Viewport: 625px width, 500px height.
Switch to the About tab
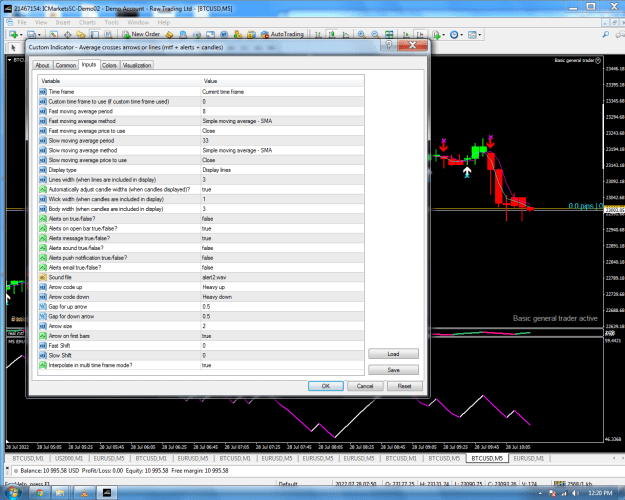coord(42,65)
